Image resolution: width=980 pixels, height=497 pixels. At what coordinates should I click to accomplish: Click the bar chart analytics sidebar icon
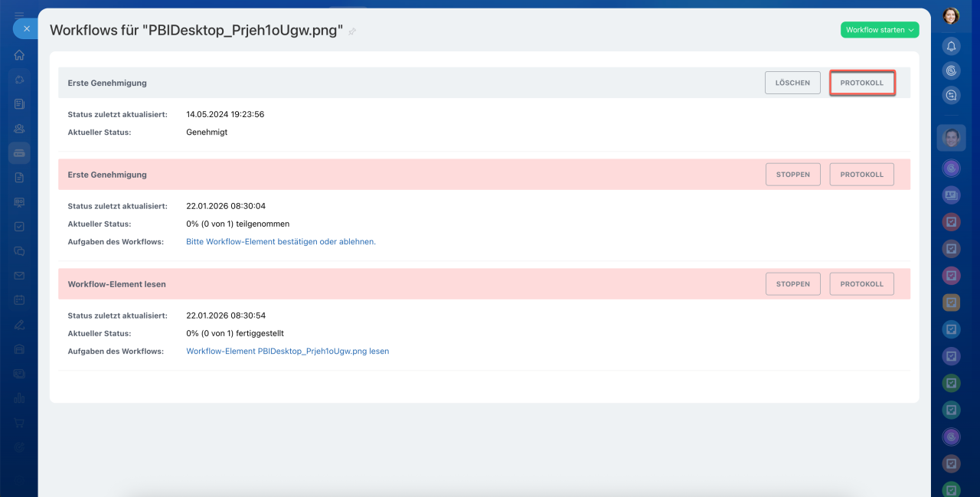tap(19, 398)
